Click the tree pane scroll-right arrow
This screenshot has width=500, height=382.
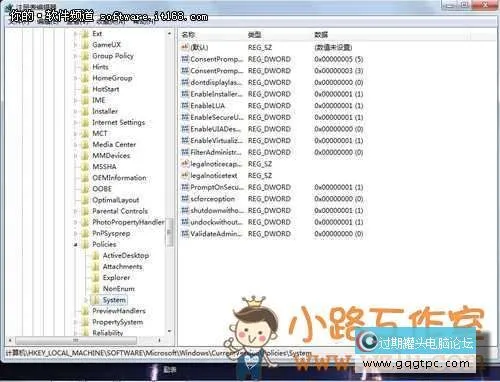160,340
